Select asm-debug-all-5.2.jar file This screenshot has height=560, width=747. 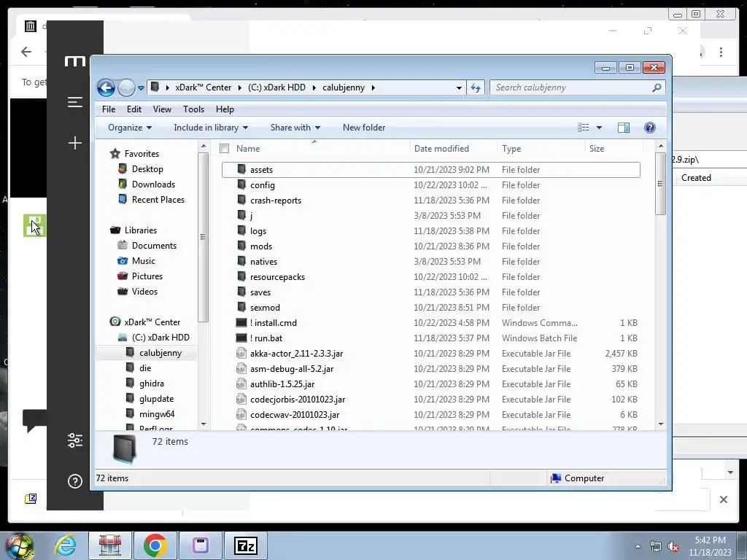[x=292, y=369]
